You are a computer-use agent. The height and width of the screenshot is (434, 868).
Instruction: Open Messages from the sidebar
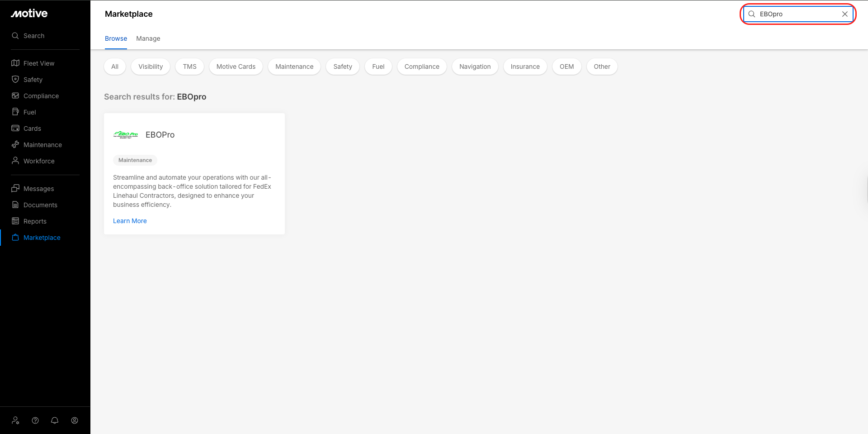click(39, 189)
